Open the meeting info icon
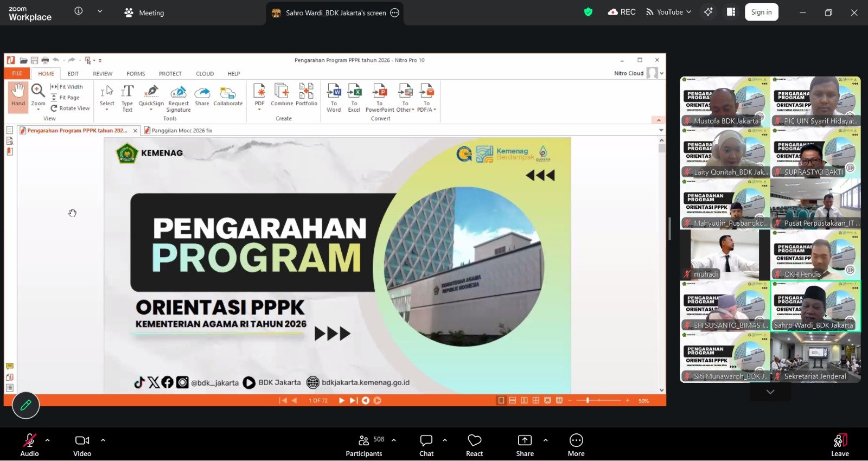This screenshot has width=868, height=461. pyautogui.click(x=79, y=11)
